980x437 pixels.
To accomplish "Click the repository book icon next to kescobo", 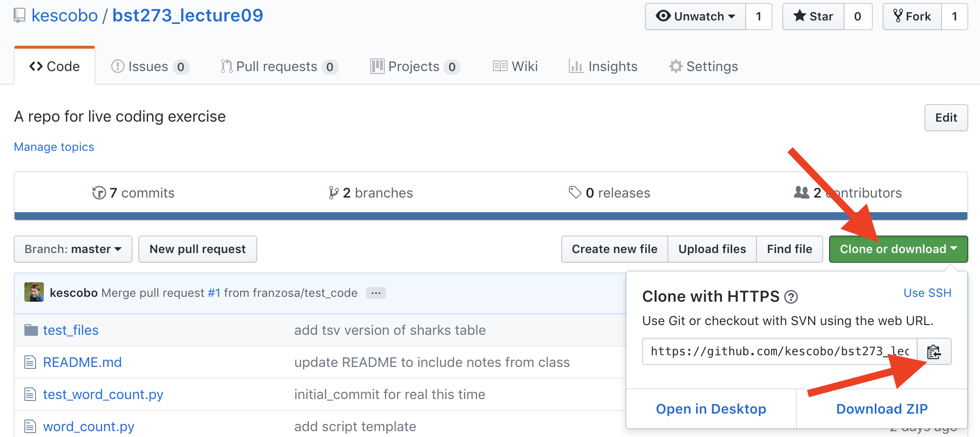I will point(19,16).
